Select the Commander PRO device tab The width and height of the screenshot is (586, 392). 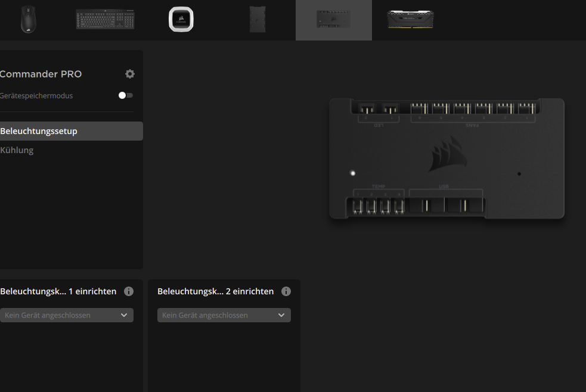pyautogui.click(x=334, y=20)
